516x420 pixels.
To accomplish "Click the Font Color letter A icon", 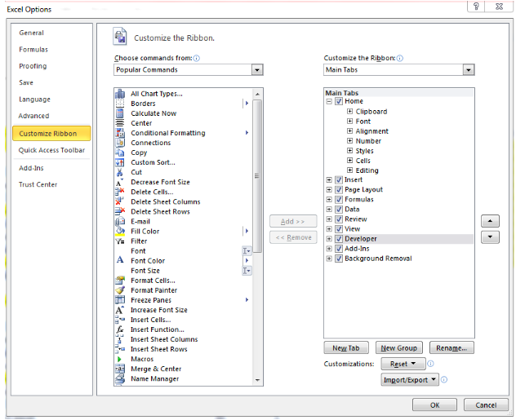I will 120,261.
